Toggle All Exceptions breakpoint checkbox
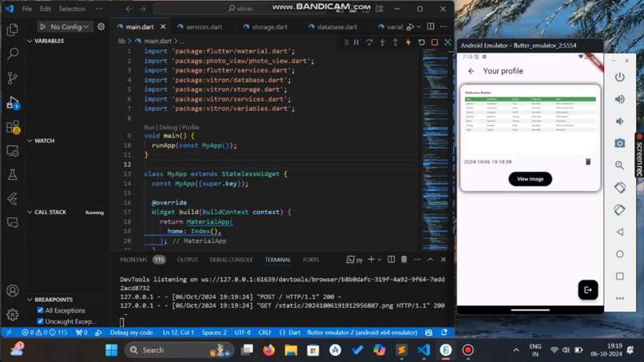Viewport: 644px width, 362px height. coord(40,310)
